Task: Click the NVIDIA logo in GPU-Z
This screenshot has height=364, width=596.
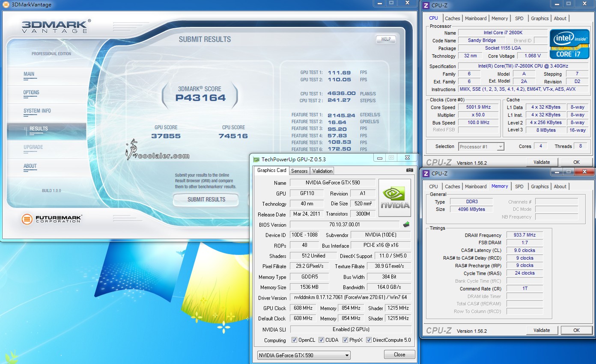Action: [x=395, y=198]
